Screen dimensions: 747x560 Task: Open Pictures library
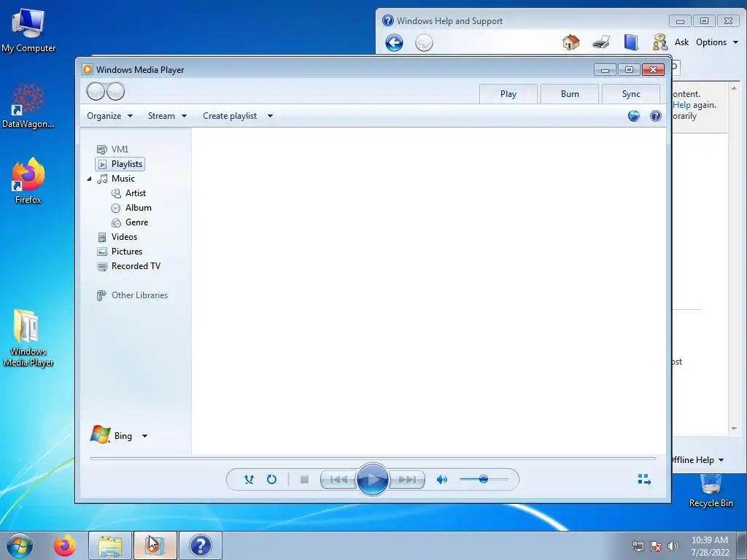(x=120, y=252)
